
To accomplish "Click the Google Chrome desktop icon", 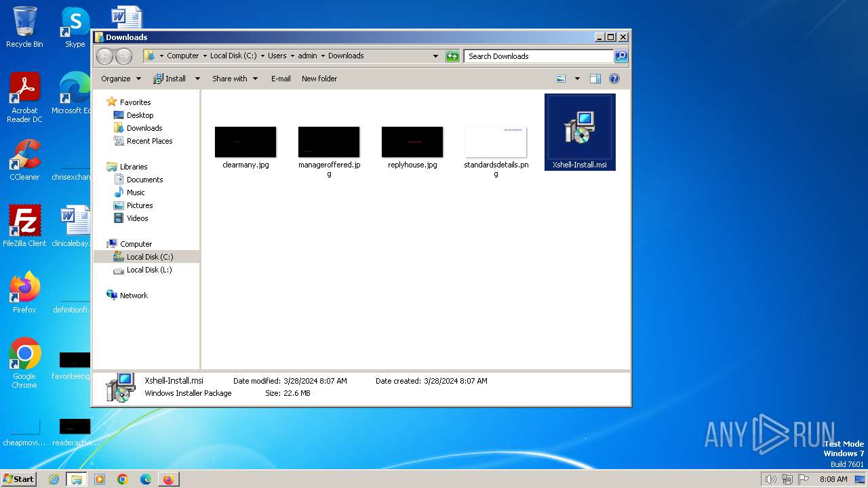I will pos(24,363).
